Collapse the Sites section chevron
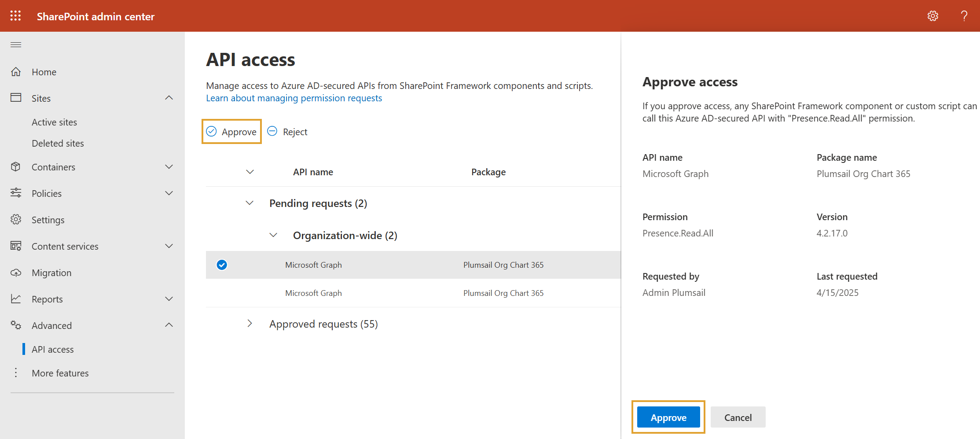This screenshot has height=439, width=980. pos(169,98)
